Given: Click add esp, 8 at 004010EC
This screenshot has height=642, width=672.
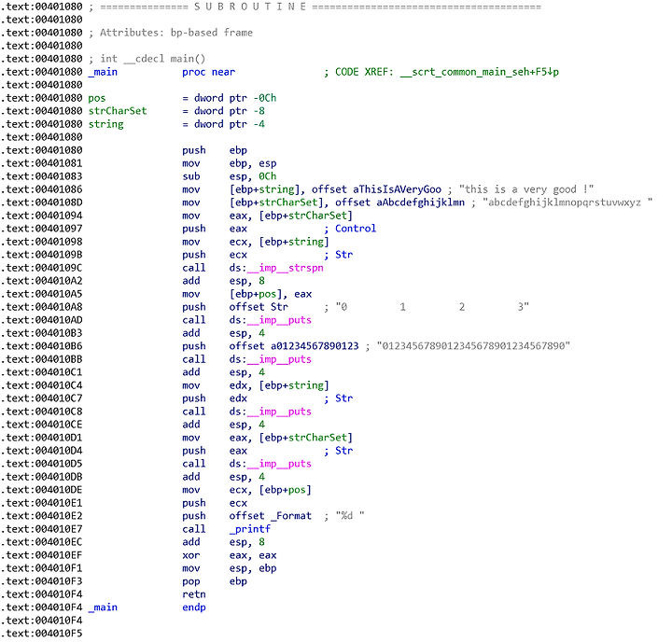Looking at the screenshot, I should tap(224, 542).
